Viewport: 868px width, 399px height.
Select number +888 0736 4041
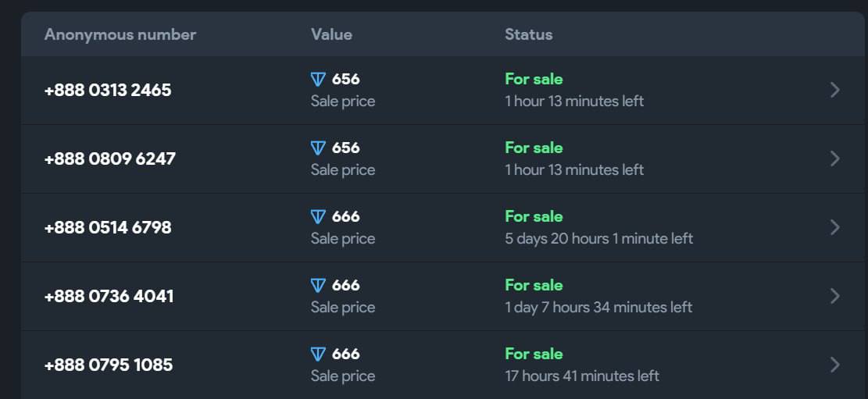tap(109, 296)
